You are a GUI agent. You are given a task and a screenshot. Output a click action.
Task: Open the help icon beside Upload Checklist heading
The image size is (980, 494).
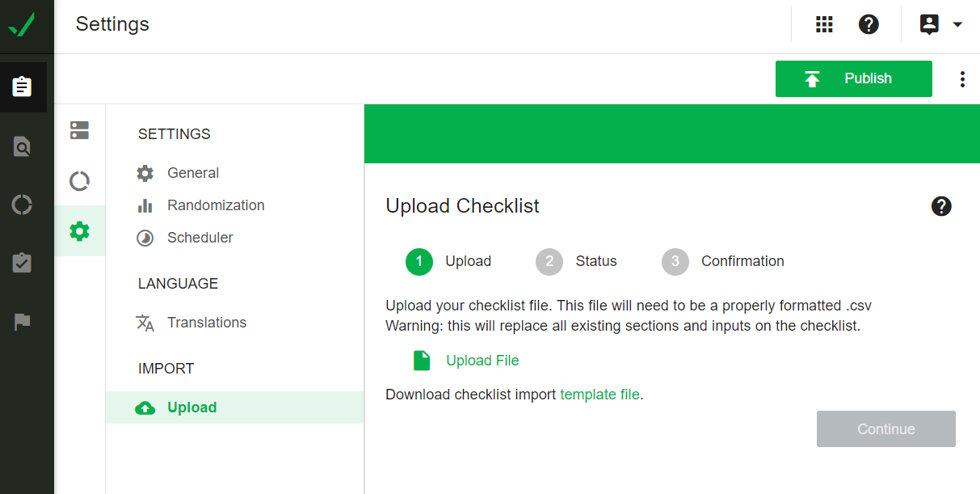click(x=941, y=206)
